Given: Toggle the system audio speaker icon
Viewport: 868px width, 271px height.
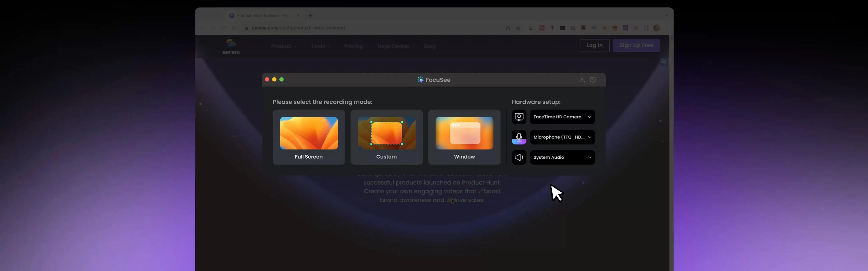Looking at the screenshot, I should tap(519, 157).
